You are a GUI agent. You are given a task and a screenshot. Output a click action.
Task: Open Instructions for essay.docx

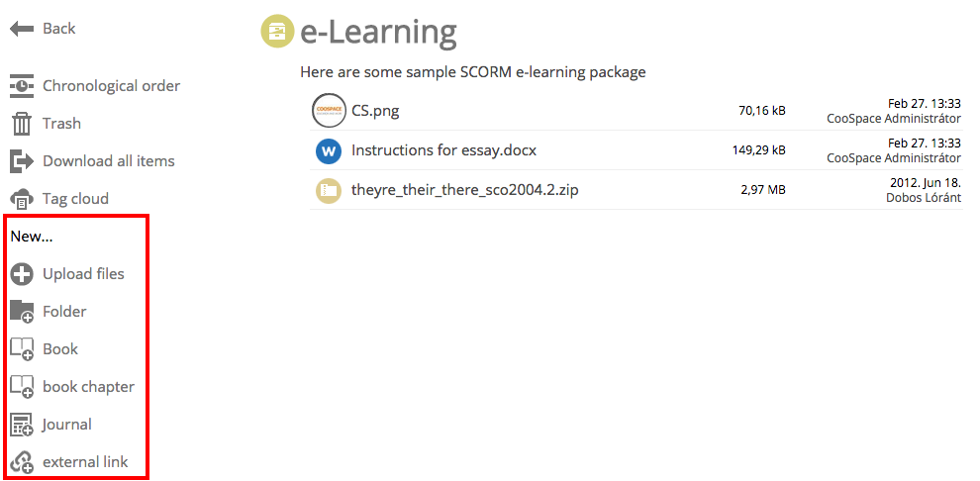click(443, 150)
